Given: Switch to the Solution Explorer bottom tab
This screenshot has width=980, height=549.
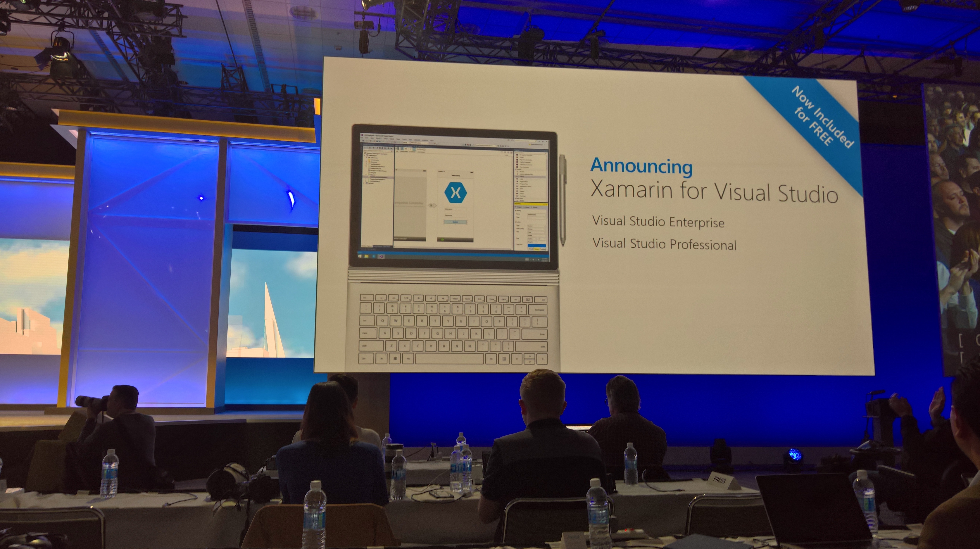Looking at the screenshot, I should [367, 246].
